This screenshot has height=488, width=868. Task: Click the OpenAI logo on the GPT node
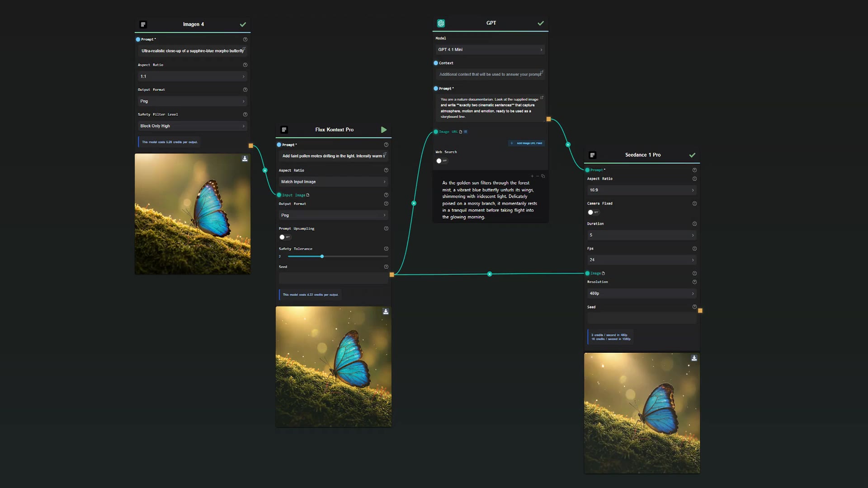click(x=441, y=23)
